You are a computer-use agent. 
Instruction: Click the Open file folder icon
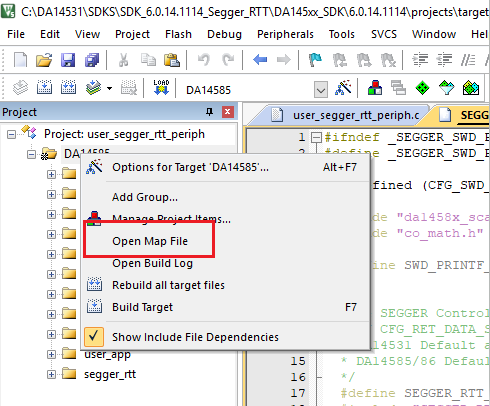coord(44,60)
